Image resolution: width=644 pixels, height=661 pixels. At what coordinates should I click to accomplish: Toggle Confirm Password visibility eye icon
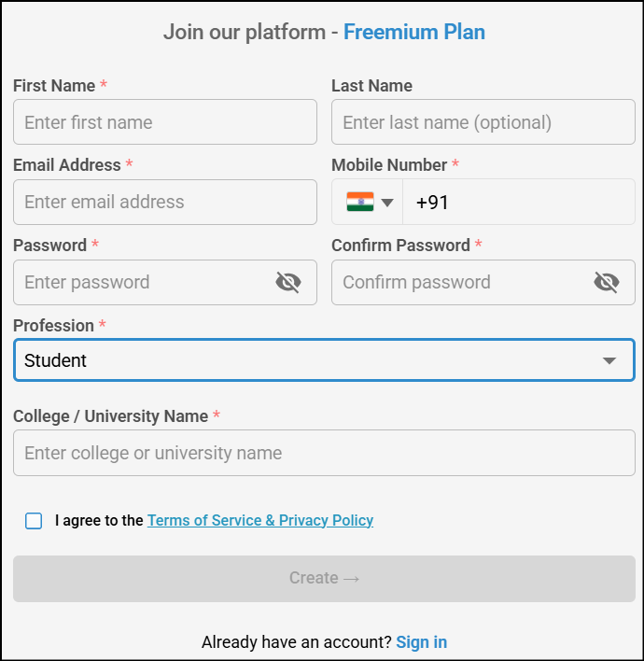pyautogui.click(x=607, y=282)
